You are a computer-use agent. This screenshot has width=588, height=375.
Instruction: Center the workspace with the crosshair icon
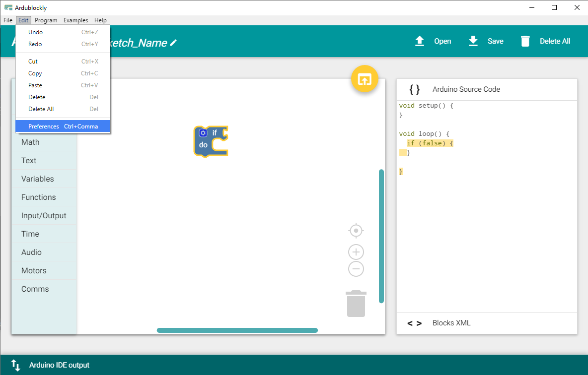[x=356, y=230]
